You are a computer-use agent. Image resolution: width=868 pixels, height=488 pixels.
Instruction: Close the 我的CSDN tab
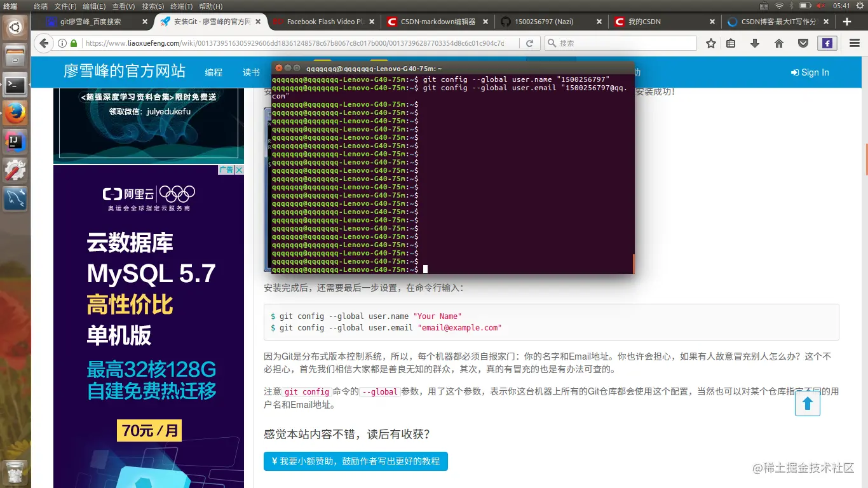pyautogui.click(x=713, y=22)
